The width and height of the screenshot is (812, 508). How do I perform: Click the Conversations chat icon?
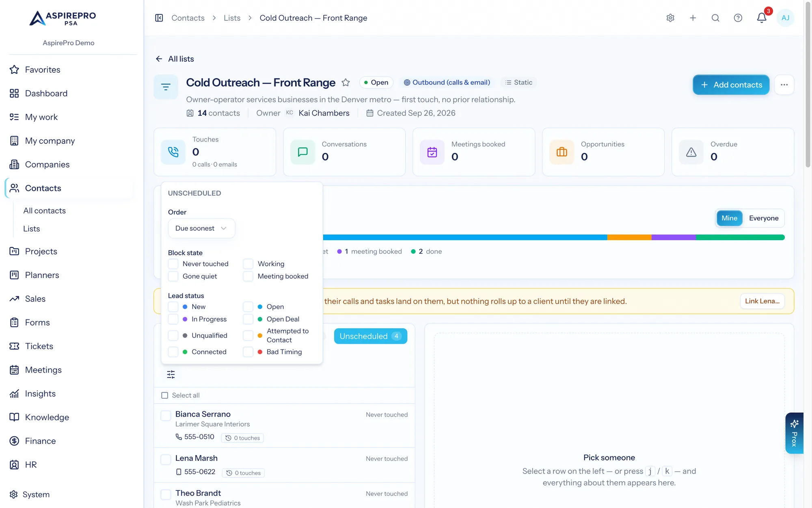(x=303, y=152)
